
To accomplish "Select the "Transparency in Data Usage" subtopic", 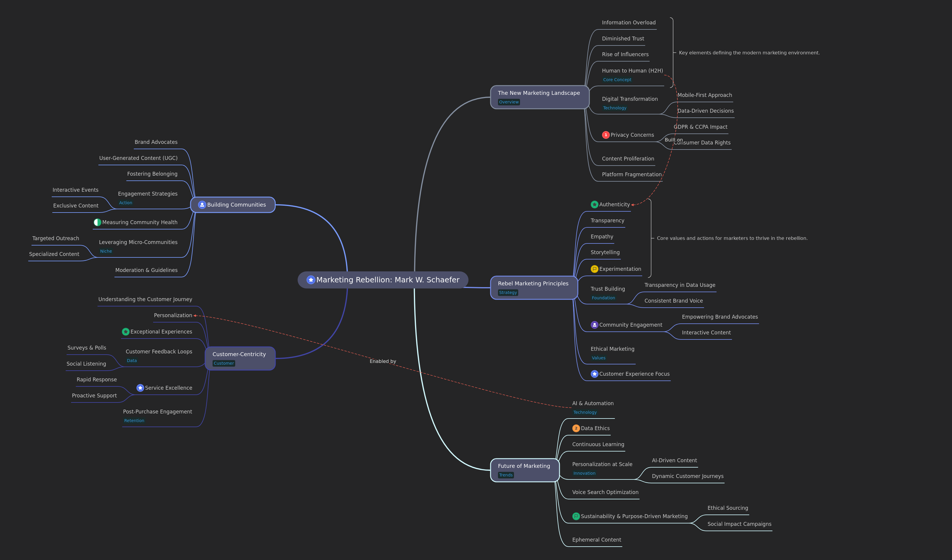I will pos(680,285).
